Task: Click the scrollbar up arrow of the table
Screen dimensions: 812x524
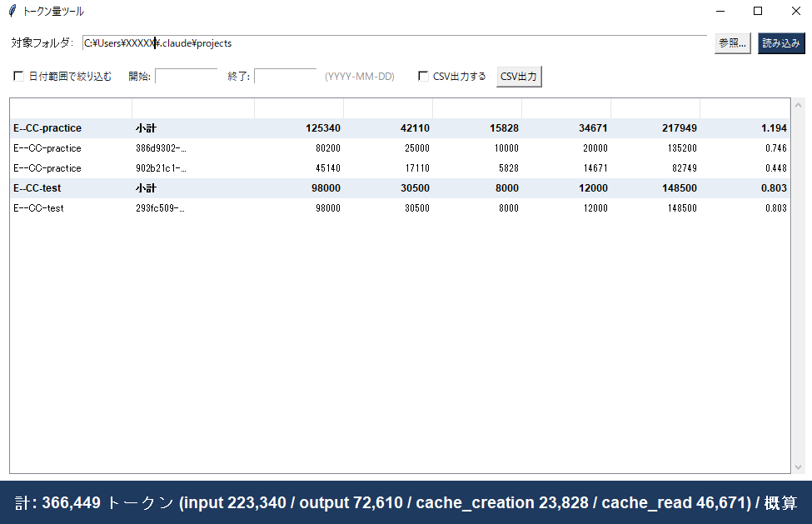Action: pyautogui.click(x=798, y=105)
